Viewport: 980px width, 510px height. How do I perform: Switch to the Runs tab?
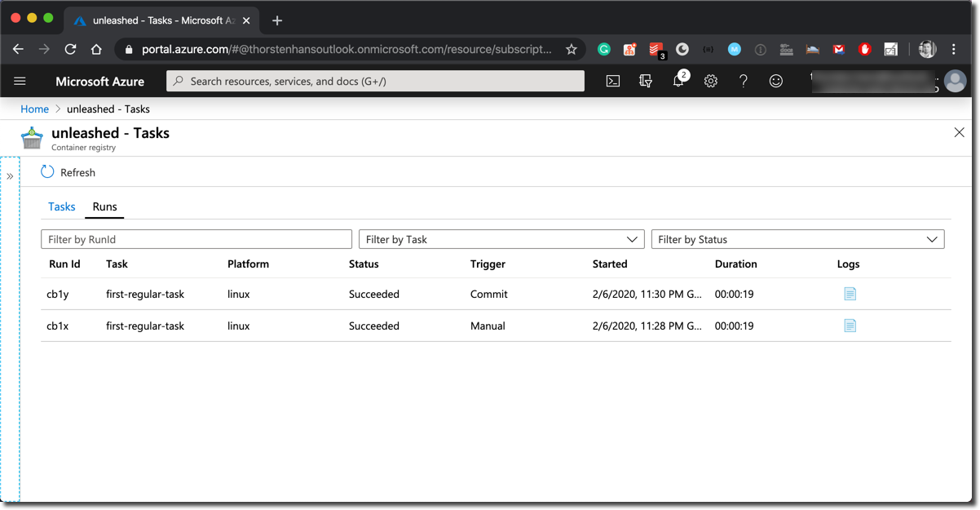(104, 206)
